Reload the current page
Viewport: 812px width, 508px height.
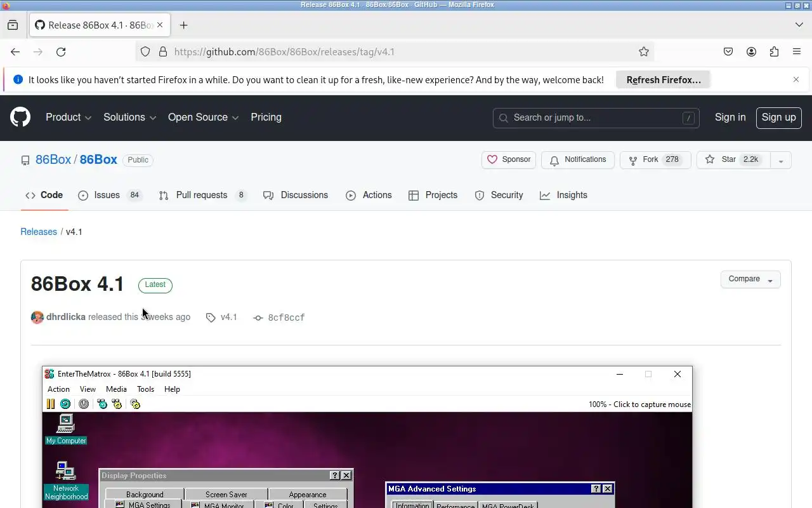[x=61, y=52]
